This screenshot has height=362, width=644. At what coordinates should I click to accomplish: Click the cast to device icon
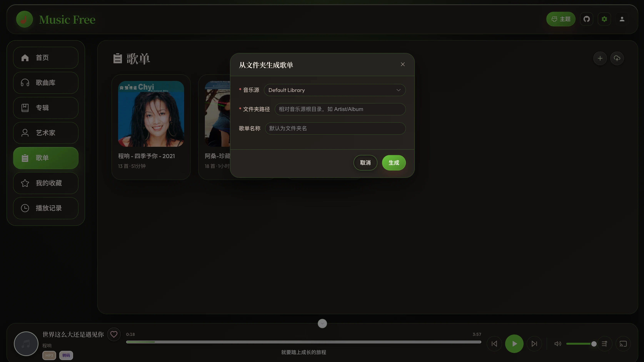[x=623, y=344]
